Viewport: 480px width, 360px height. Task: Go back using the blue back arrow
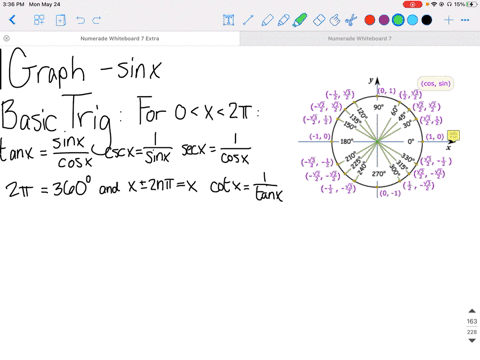point(12,20)
